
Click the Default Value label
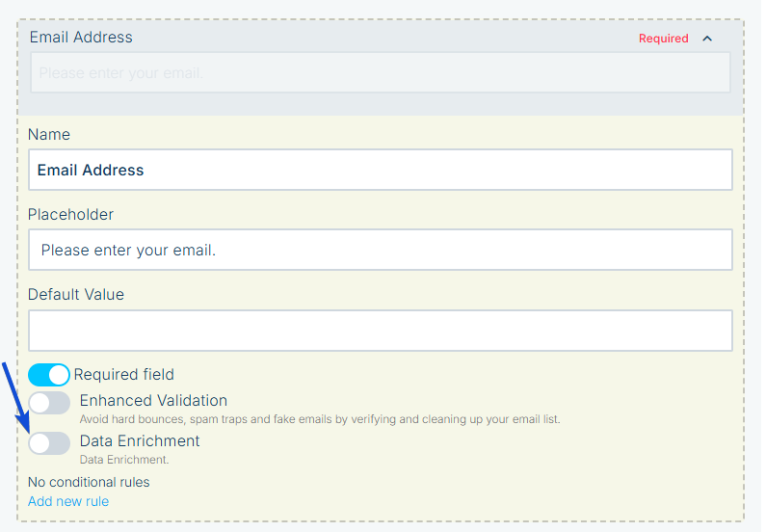click(x=76, y=295)
